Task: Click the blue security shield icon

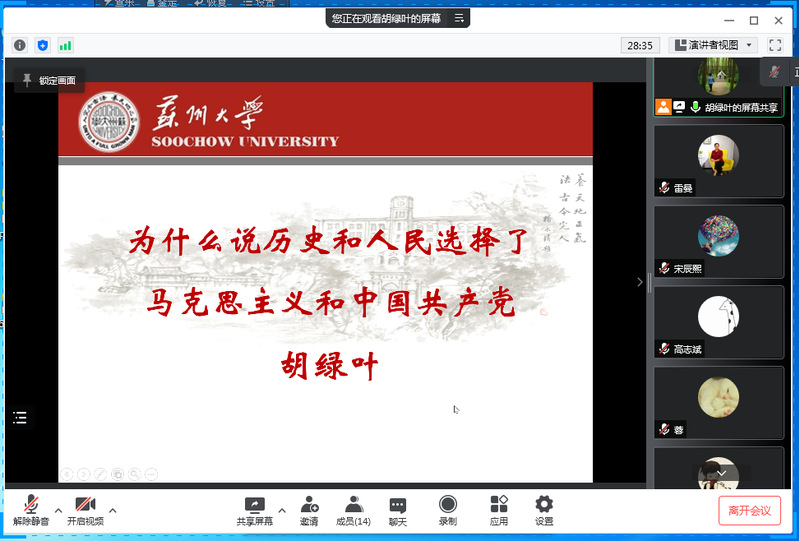Action: tap(43, 45)
